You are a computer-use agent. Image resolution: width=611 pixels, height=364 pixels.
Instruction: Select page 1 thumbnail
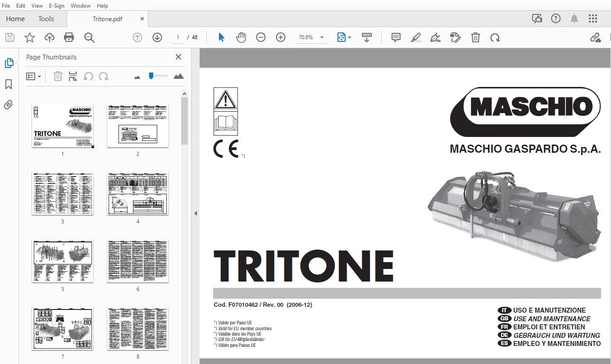(63, 126)
